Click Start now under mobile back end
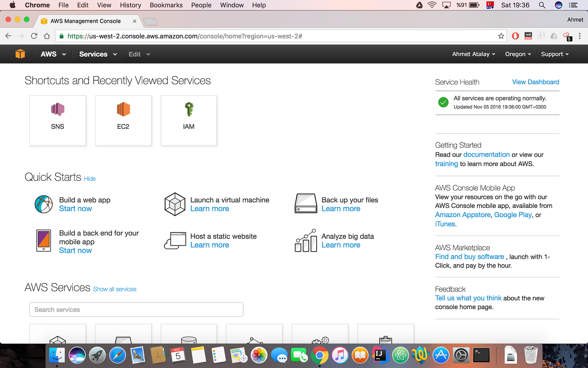Viewport: 588px width, 368px height. pos(75,251)
